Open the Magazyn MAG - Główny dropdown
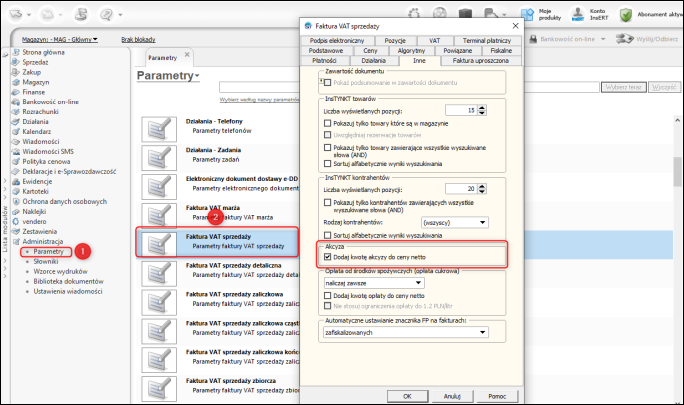Viewport: 684px width, 405px height. [x=60, y=39]
